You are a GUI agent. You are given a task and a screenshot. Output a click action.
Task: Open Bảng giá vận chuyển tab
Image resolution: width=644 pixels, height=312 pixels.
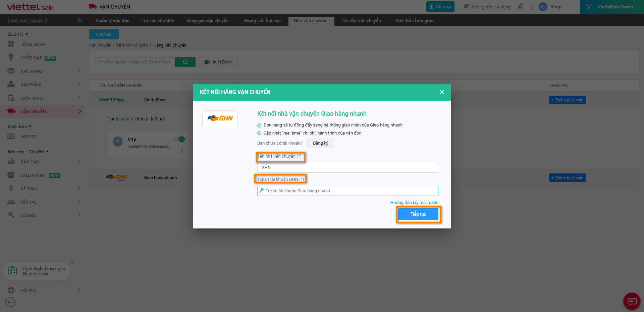click(x=210, y=20)
